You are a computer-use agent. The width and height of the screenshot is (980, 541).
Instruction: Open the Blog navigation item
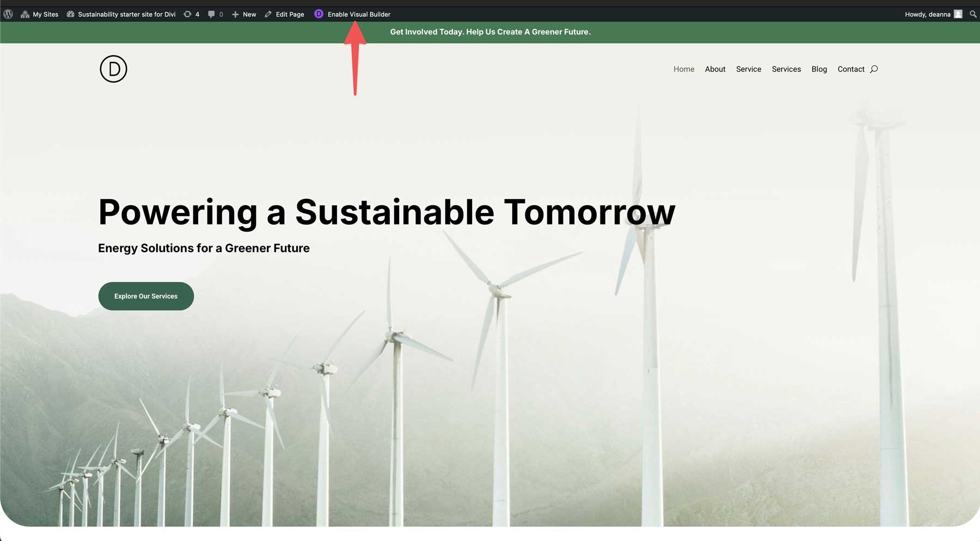click(x=819, y=69)
